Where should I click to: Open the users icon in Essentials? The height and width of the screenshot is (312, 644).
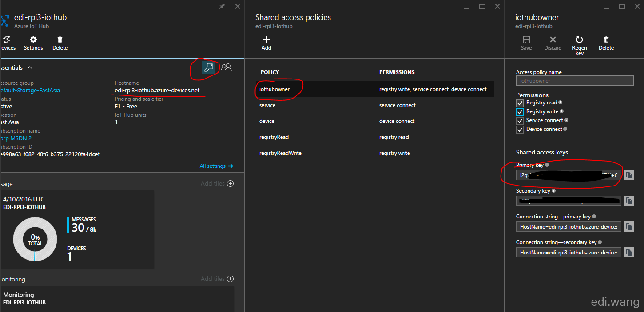[x=227, y=67]
